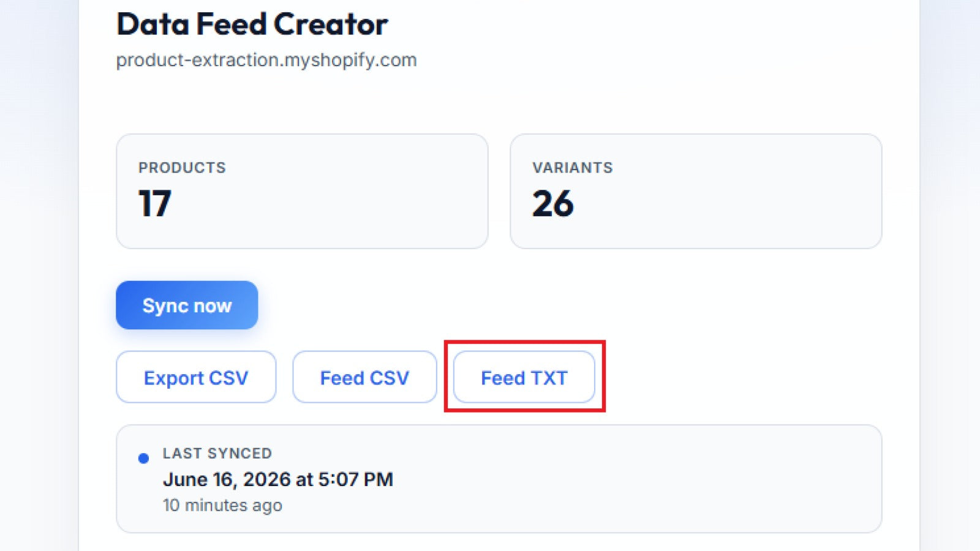Click the variant count number 26

(x=552, y=203)
